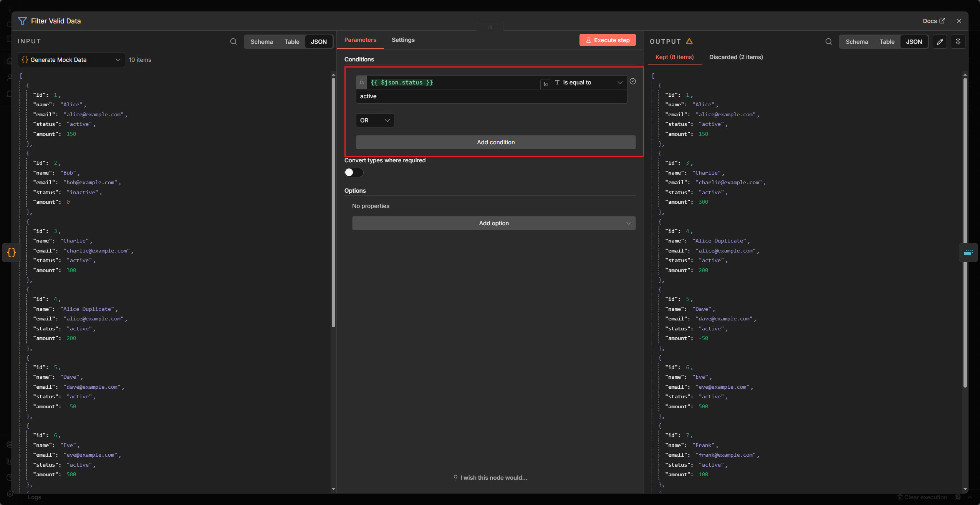Open the OR combinator dropdown
The image size is (980, 505).
click(x=375, y=120)
